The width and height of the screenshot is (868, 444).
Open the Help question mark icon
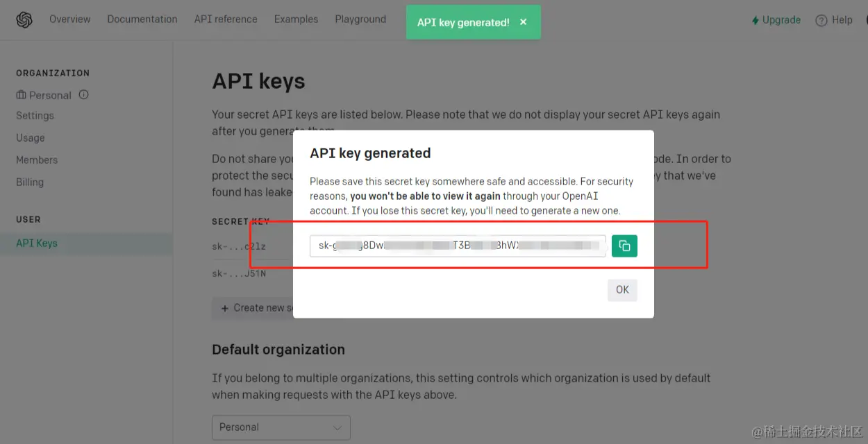coord(821,21)
